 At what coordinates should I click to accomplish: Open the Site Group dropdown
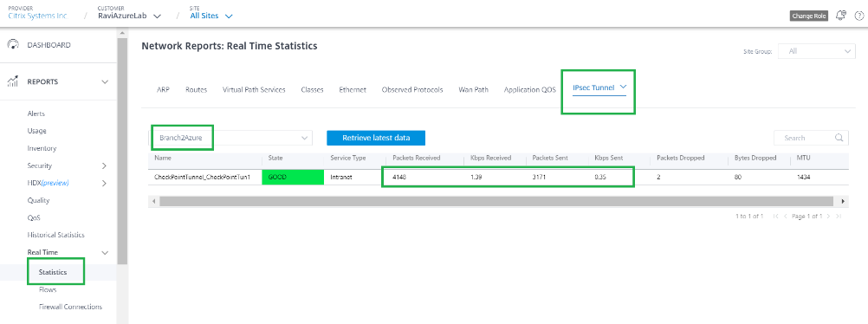point(817,51)
